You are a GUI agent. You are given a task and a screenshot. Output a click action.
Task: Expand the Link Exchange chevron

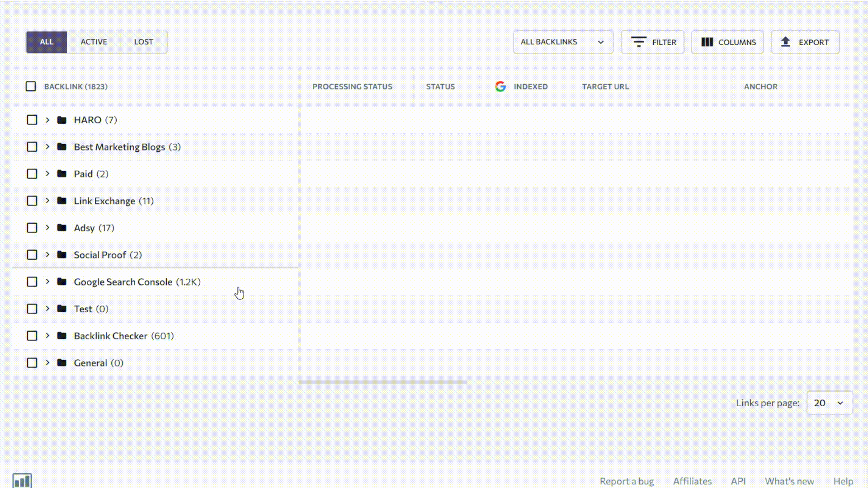pyautogui.click(x=47, y=201)
